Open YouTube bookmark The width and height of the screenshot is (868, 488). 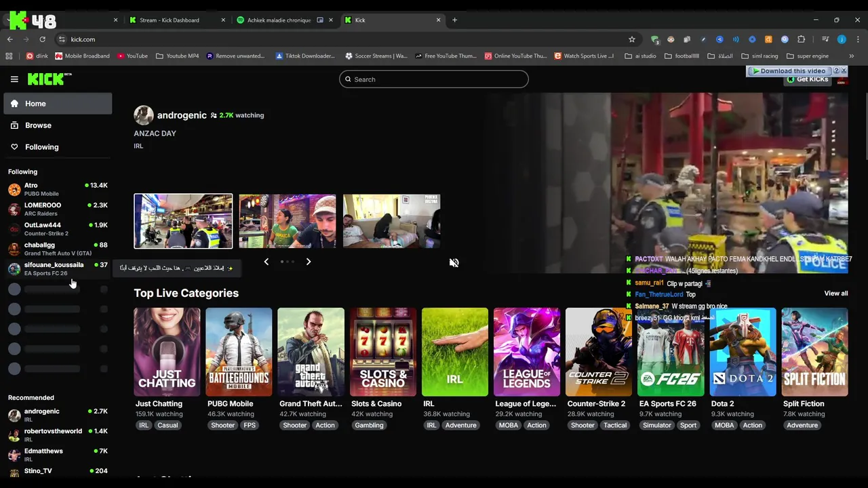point(132,56)
